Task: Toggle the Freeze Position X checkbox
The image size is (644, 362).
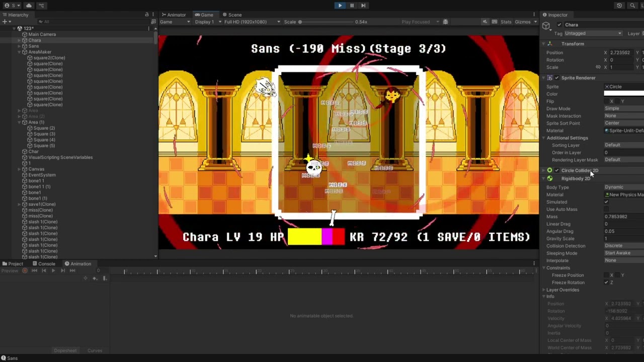Action: coord(607,275)
